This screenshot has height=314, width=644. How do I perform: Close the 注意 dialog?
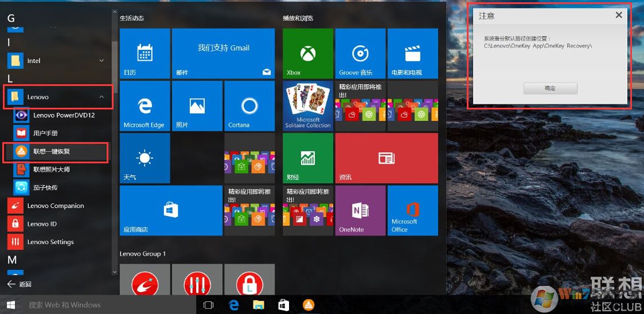click(619, 15)
